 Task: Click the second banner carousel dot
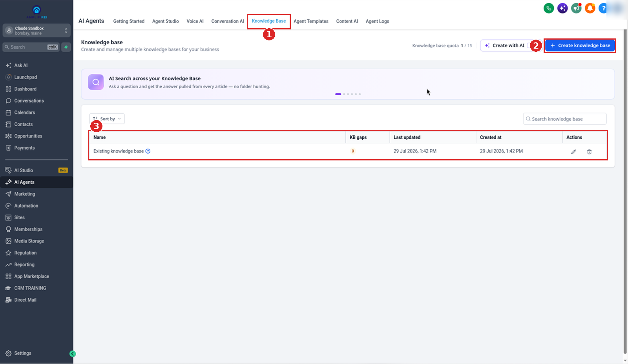[344, 94]
